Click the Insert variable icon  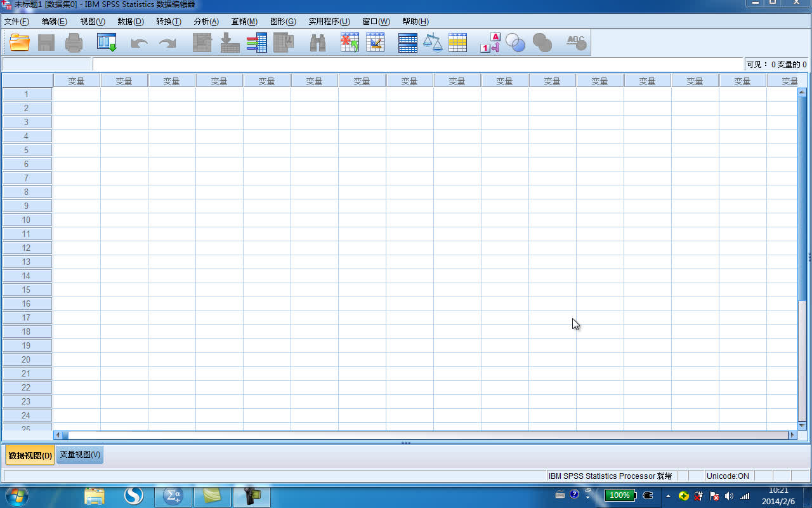click(x=376, y=43)
